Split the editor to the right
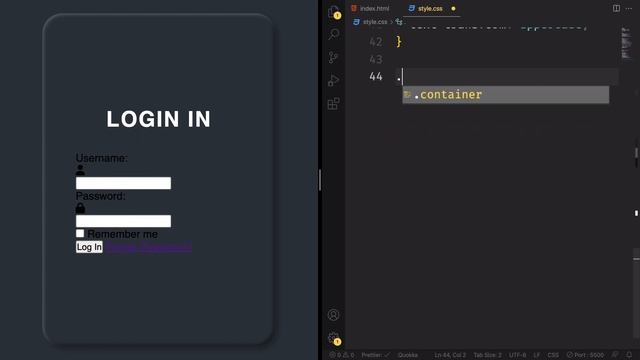The image size is (640, 360). tap(616, 8)
